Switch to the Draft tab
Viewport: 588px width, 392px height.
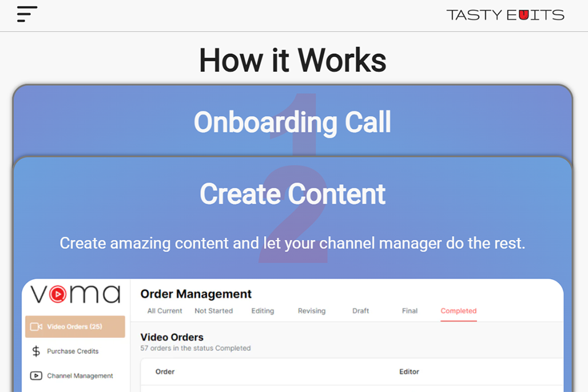361,310
